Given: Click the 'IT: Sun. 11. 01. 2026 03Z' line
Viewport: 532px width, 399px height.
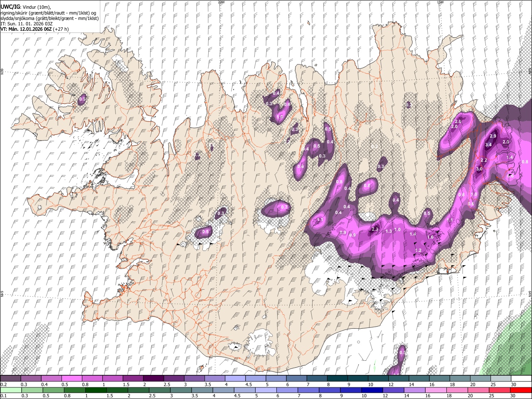Looking at the screenshot, I should pos(27,24).
